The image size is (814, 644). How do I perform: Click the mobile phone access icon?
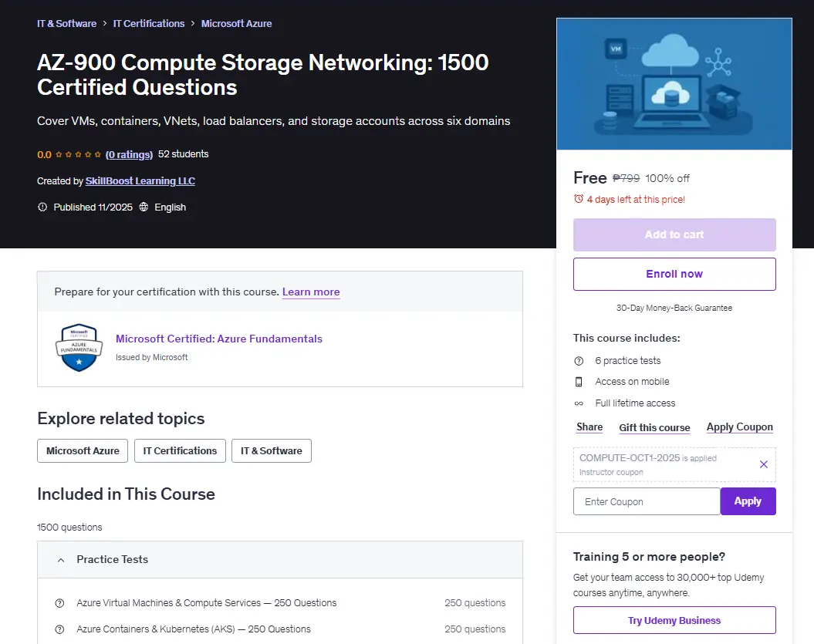point(579,382)
